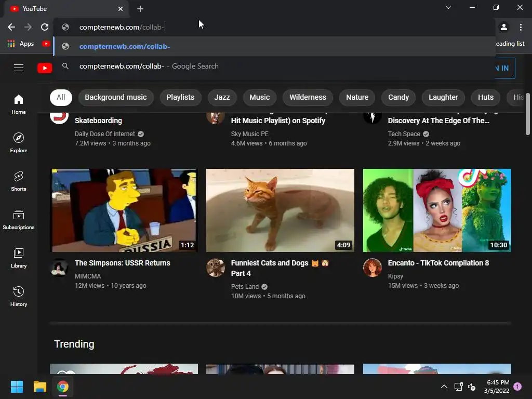Open Encanto - TikTok Compilation 8 title
532x399 pixels.
click(x=438, y=263)
